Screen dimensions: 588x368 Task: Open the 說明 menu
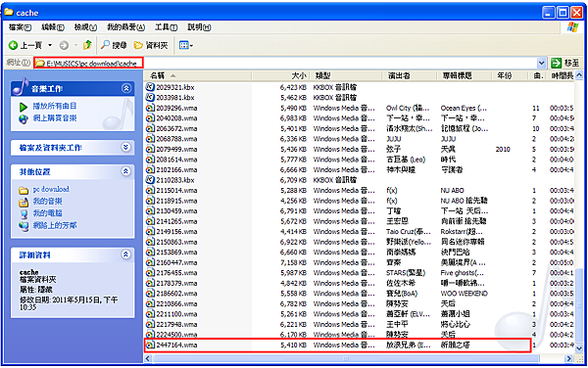[199, 27]
